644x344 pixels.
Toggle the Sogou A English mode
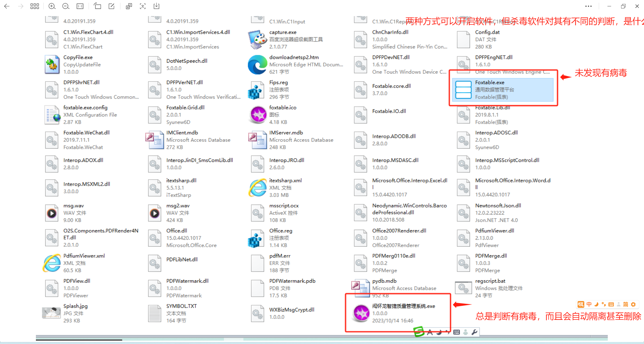[430, 332]
